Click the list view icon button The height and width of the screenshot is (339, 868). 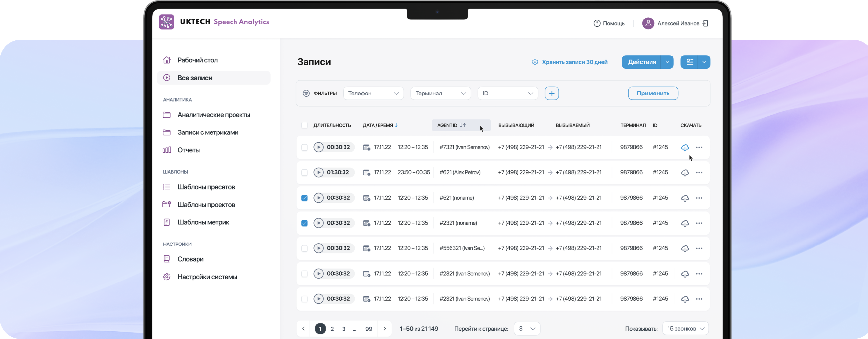(x=689, y=62)
